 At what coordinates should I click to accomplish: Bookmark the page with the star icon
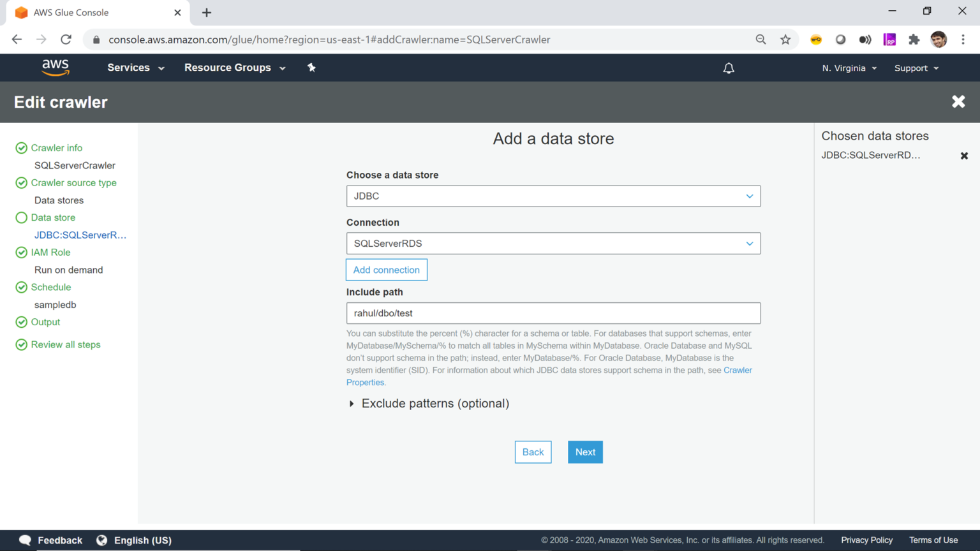785,39
